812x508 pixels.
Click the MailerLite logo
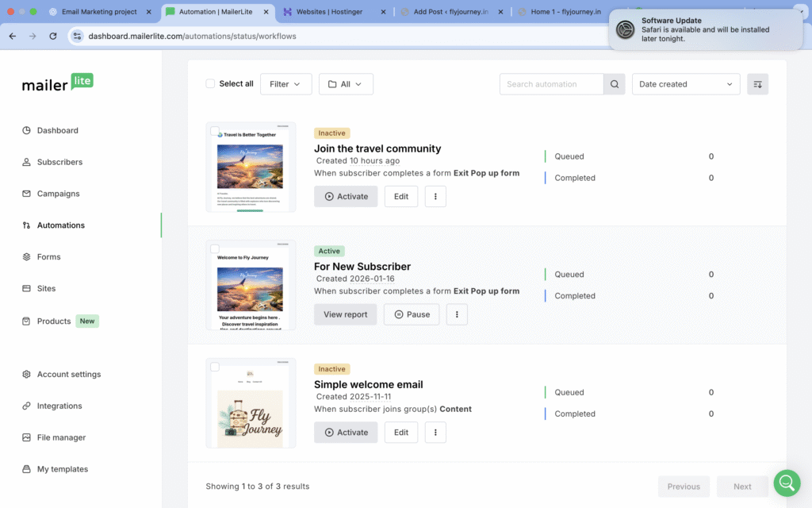[x=58, y=83]
